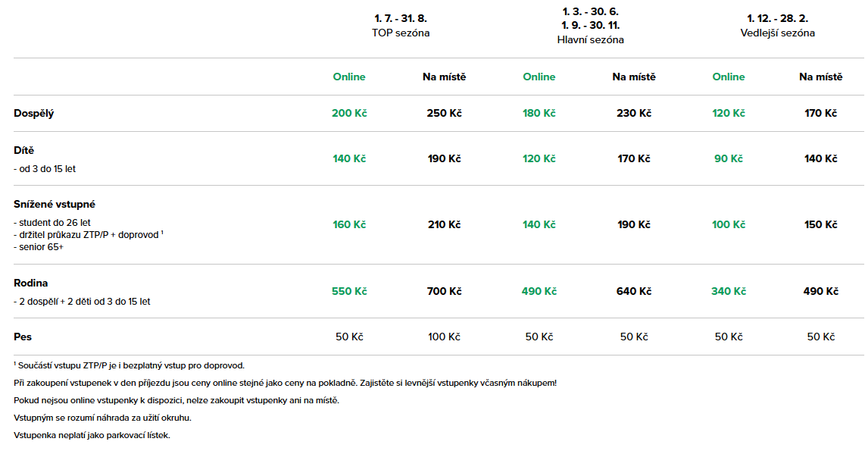This screenshot has width=868, height=451.
Task: Select the 250 Kč adult on-site price
Action: pyautogui.click(x=444, y=113)
